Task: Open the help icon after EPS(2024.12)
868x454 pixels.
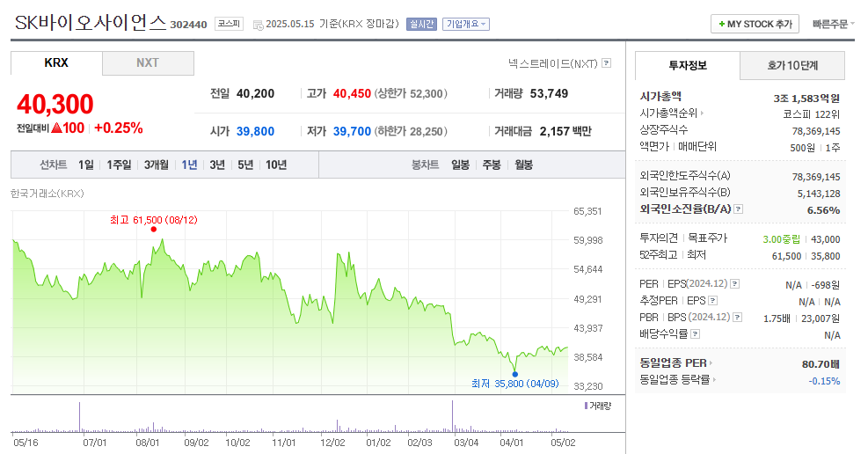Action: point(735,284)
